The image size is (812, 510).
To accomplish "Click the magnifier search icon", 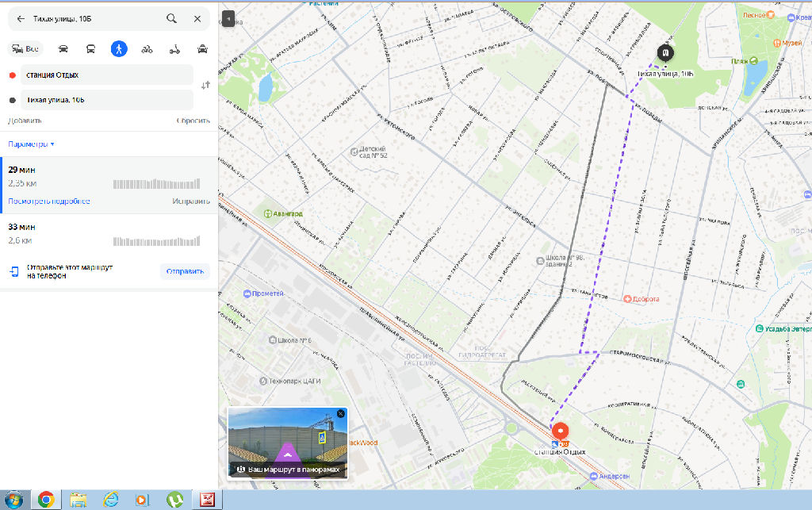I will point(171,18).
